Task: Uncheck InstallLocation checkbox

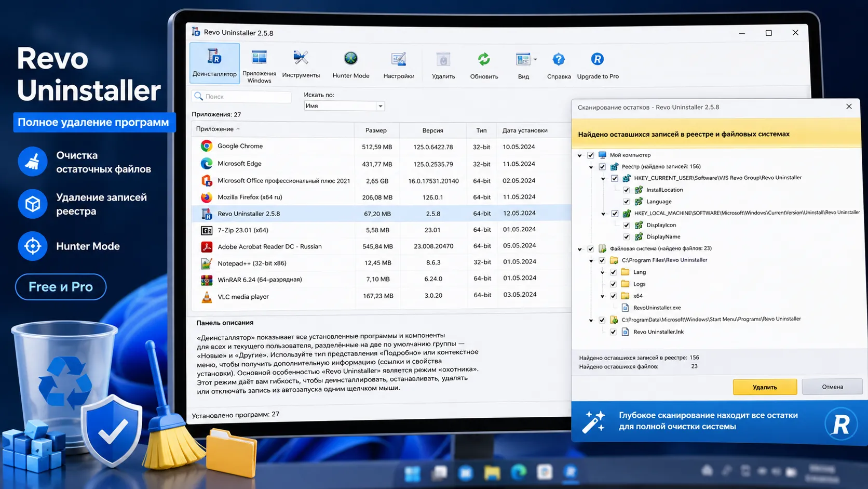Action: point(627,190)
